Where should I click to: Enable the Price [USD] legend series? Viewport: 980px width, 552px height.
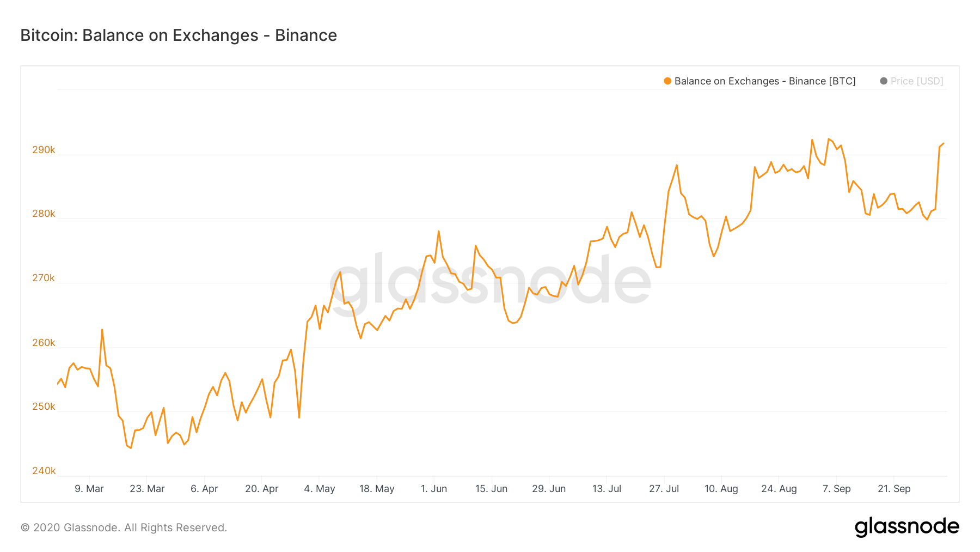coord(916,81)
